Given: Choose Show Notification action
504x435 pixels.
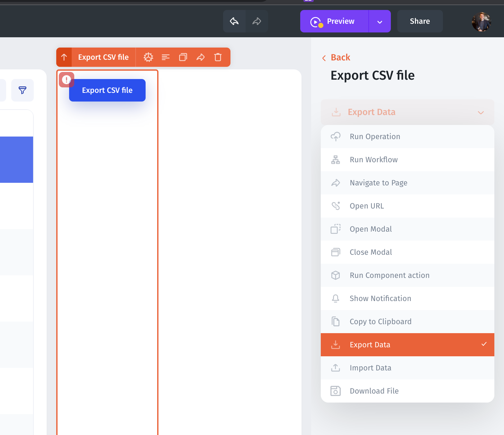Looking at the screenshot, I should click(x=408, y=298).
